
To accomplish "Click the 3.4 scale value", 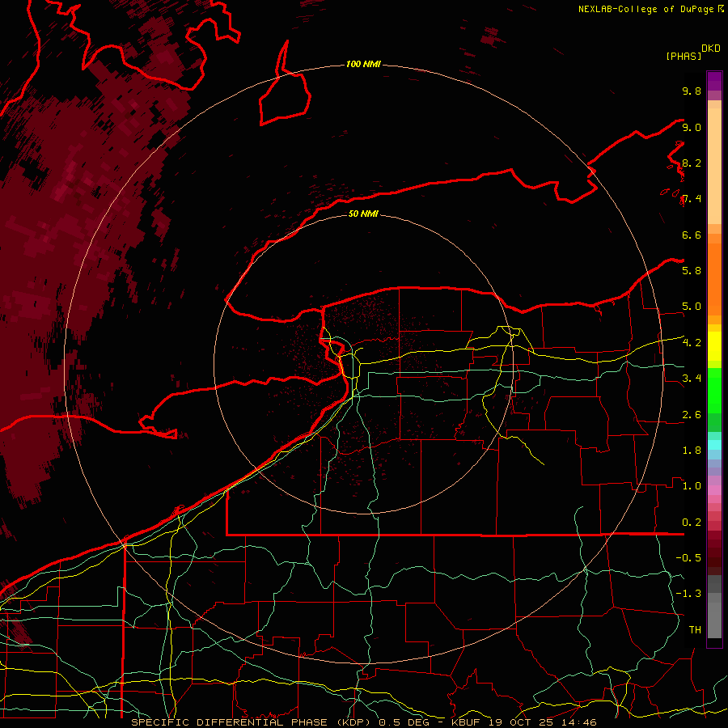I will click(692, 379).
